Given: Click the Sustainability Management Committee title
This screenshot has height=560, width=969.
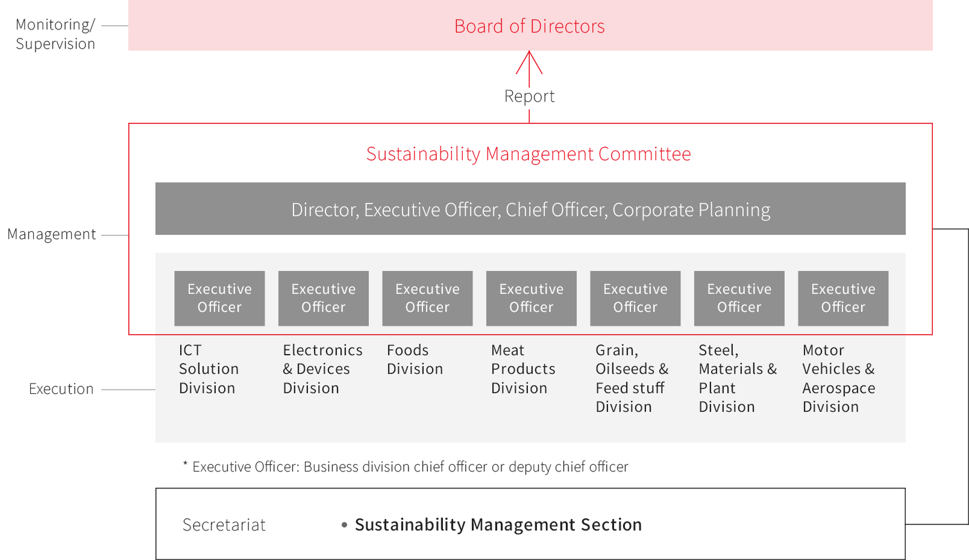Looking at the screenshot, I should (528, 154).
